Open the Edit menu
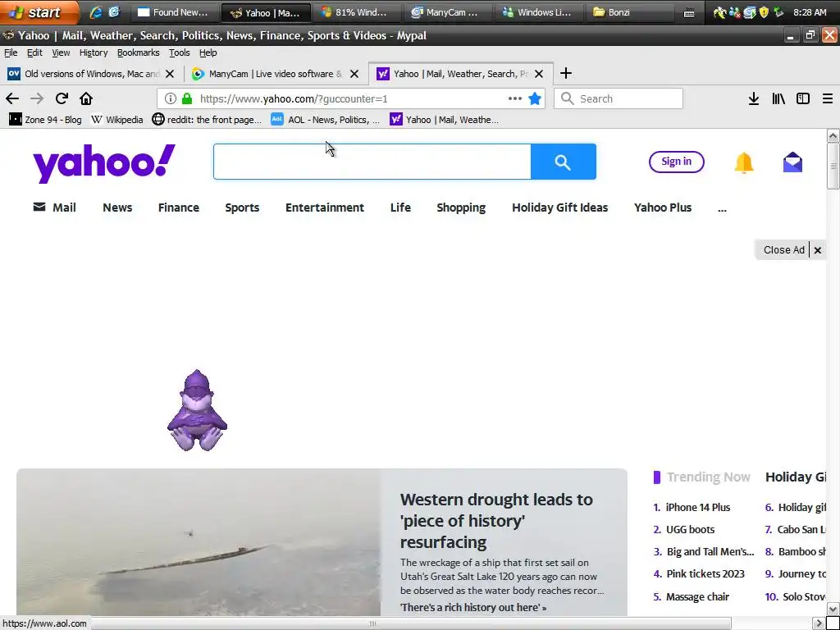The width and height of the screenshot is (840, 630). click(x=34, y=52)
